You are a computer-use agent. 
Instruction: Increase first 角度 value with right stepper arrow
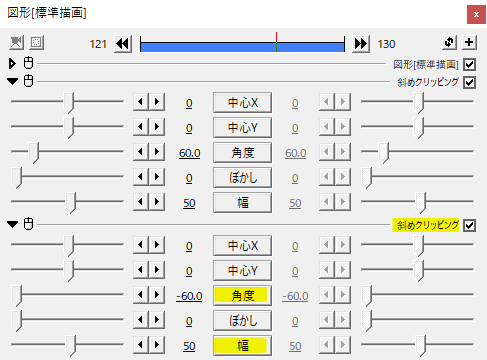coord(157,152)
